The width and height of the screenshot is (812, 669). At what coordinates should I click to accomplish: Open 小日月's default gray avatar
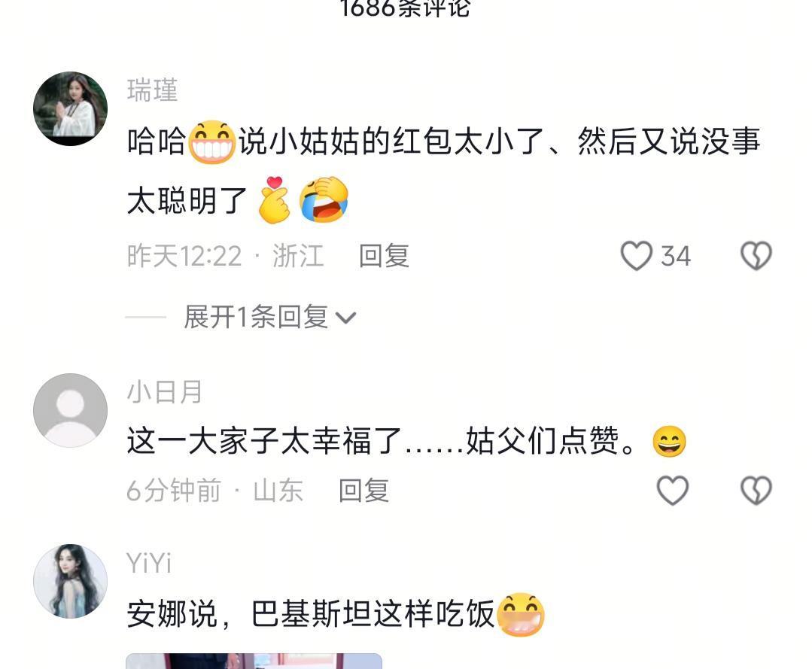point(71,410)
